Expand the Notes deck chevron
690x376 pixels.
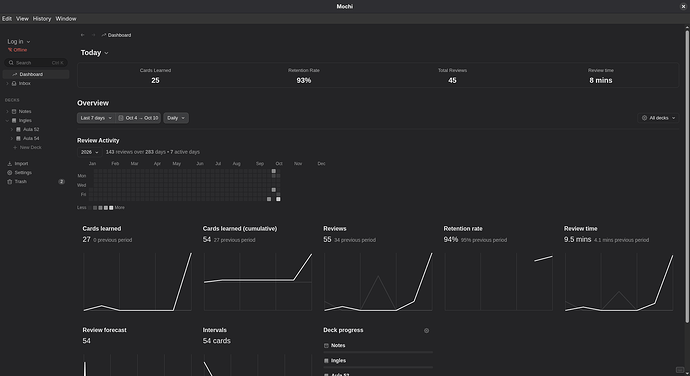(7, 111)
